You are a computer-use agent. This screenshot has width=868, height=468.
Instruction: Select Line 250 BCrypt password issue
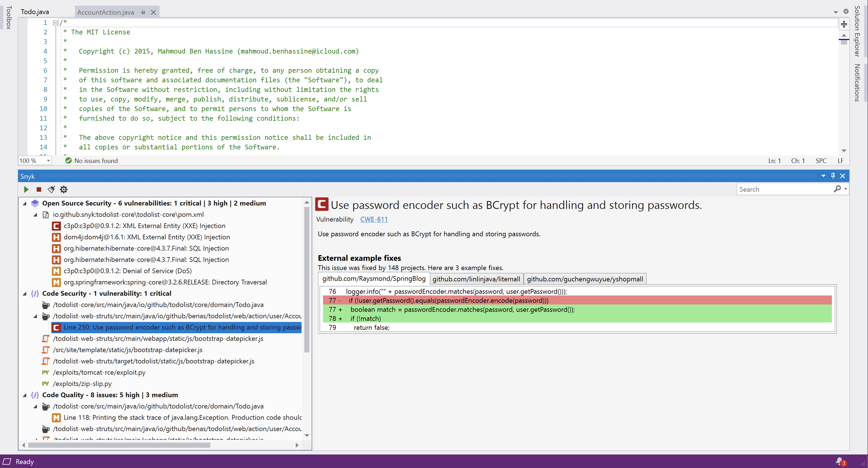click(x=176, y=327)
